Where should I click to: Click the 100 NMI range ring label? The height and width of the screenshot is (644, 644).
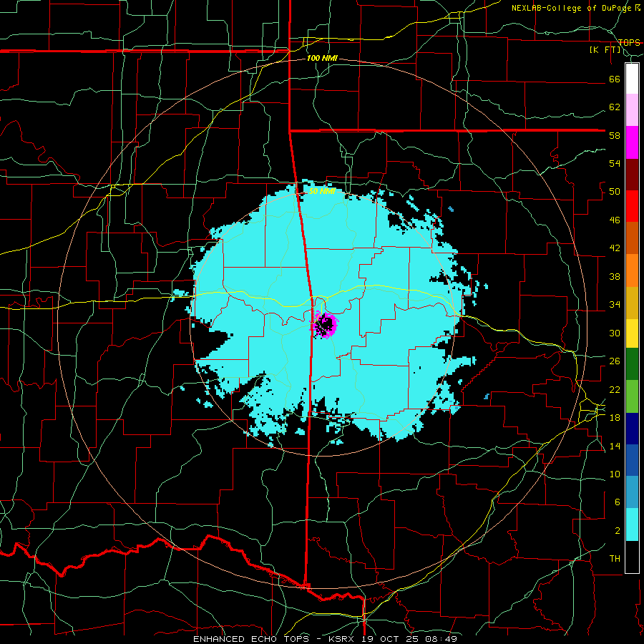pyautogui.click(x=322, y=58)
